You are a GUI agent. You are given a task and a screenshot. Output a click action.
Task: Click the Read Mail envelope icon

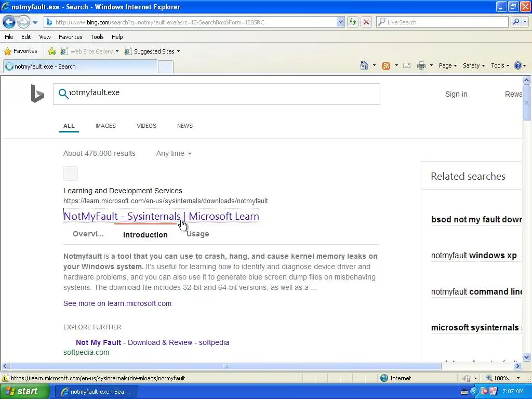click(407, 65)
